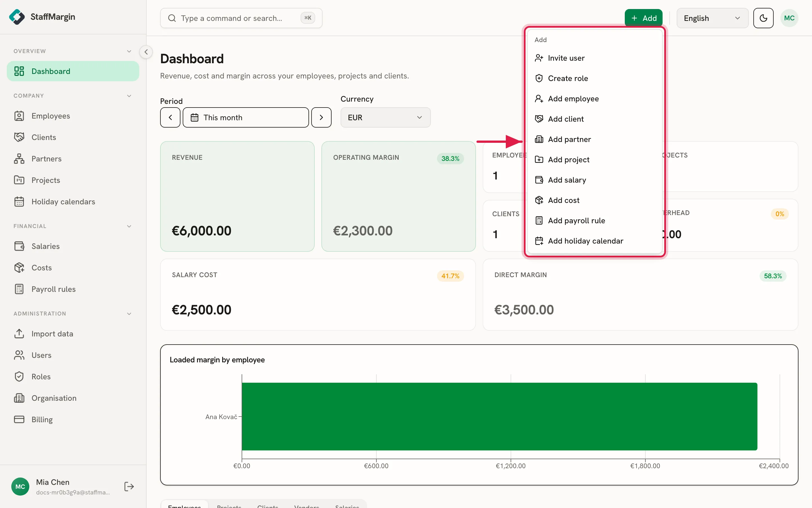Open Roles in the sidebar
Screen dimensions: 812x508
[x=73, y=377]
